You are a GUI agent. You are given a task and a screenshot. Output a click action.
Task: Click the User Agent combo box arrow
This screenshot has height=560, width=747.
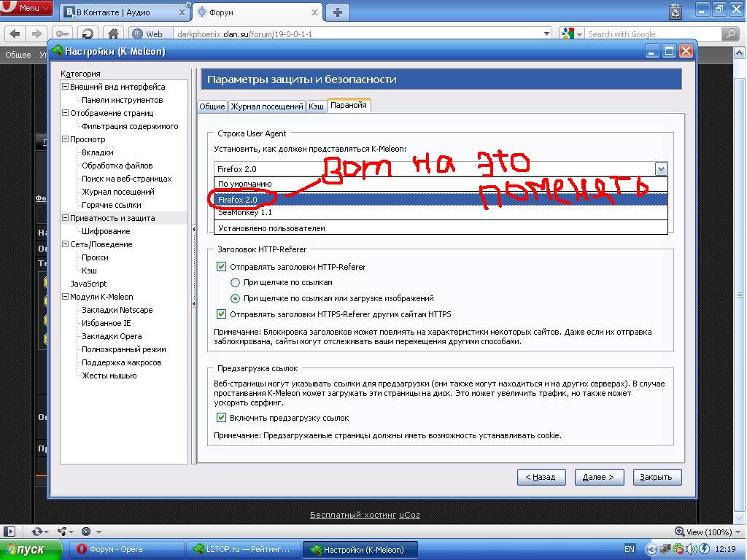661,168
